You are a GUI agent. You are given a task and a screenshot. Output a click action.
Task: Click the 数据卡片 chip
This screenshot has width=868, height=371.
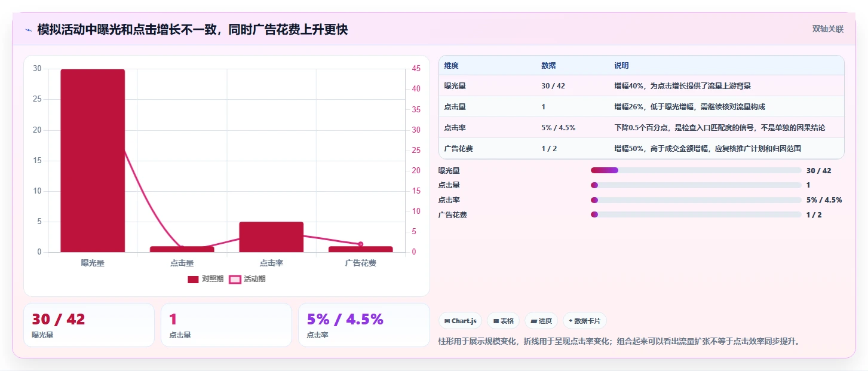[584, 321]
